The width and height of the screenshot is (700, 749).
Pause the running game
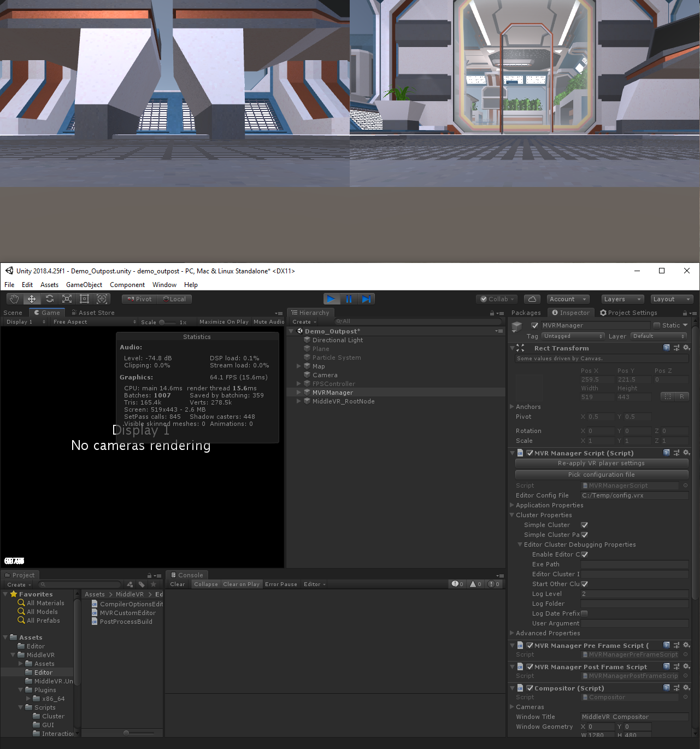click(349, 299)
